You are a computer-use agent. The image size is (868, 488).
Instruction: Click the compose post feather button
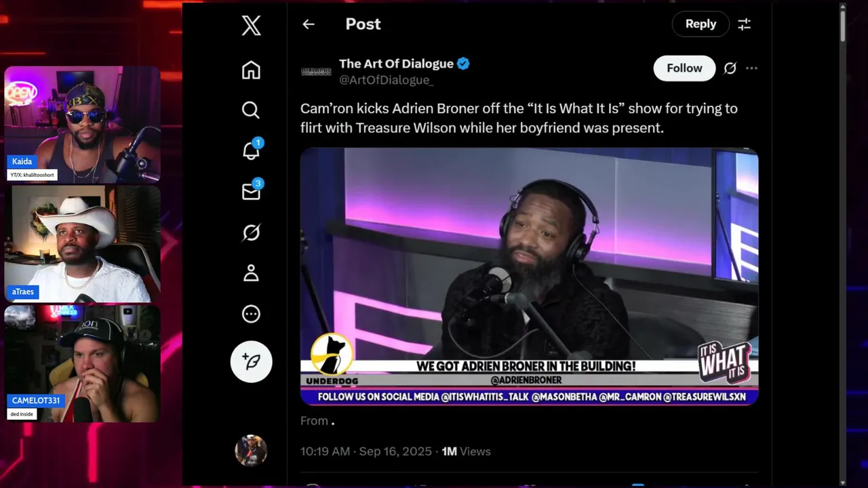pos(251,361)
